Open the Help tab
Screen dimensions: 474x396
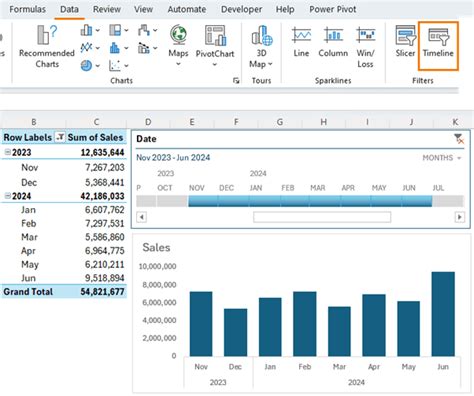pyautogui.click(x=285, y=9)
